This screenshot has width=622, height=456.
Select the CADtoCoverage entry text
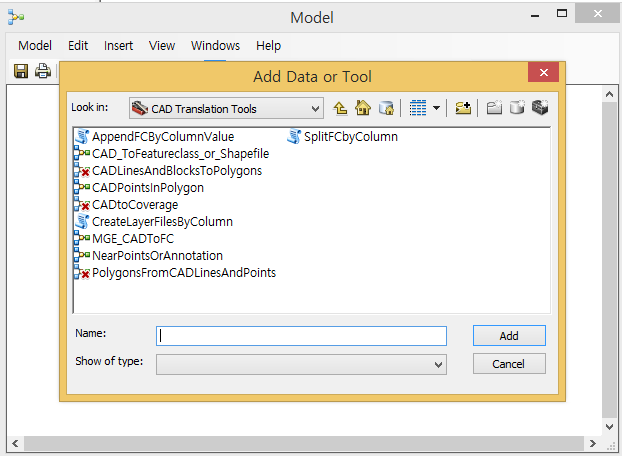(x=135, y=205)
